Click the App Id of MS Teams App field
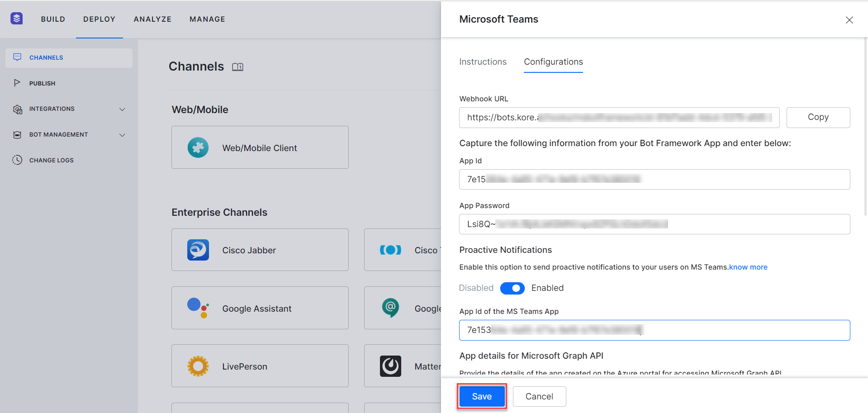Screen dimensions: 868x413 click(x=654, y=330)
